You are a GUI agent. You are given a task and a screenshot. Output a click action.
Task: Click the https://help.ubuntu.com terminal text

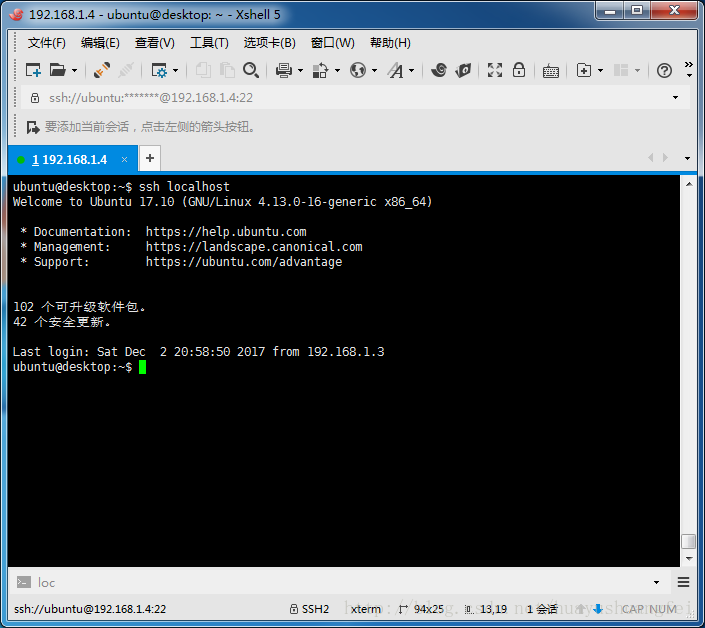tap(226, 232)
